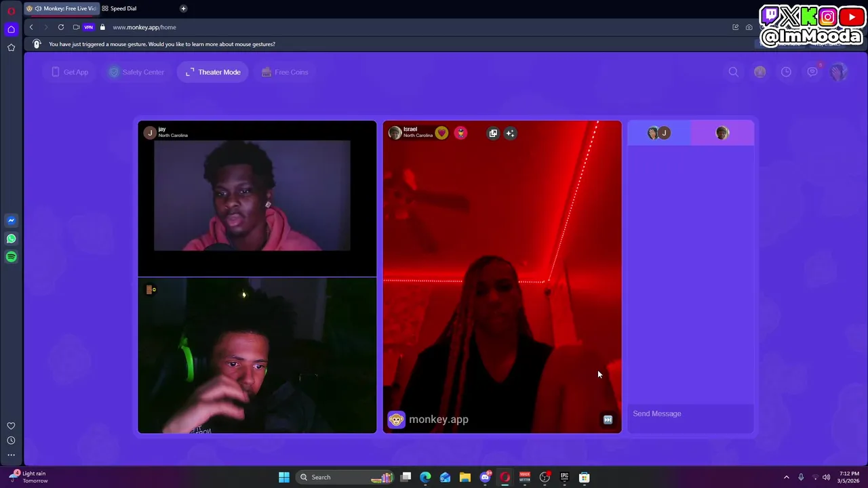This screenshot has height=488, width=868.
Task: Open the Opera sidebar home icon
Action: point(11,29)
